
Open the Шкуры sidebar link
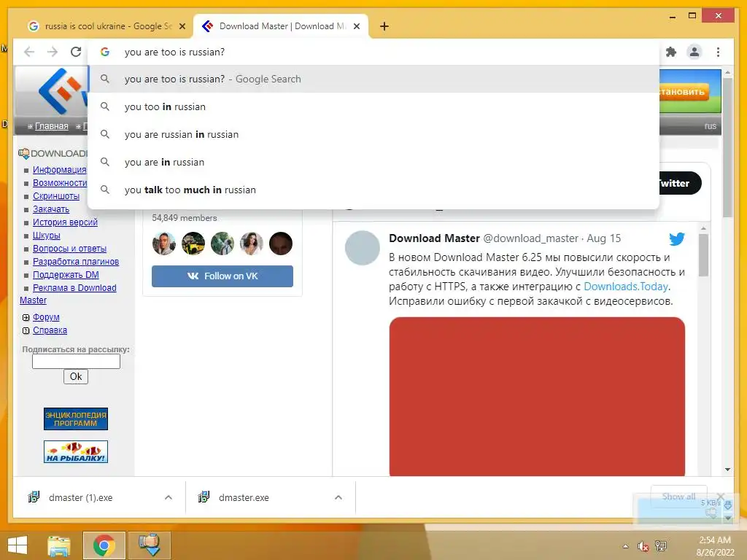[x=46, y=236]
